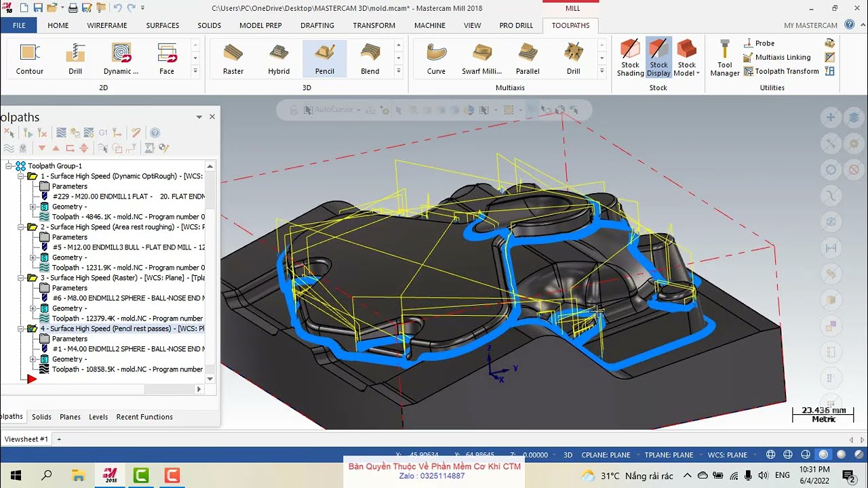Open the Recent Functions tab
Image resolution: width=868 pixels, height=488 pixels.
144,417
